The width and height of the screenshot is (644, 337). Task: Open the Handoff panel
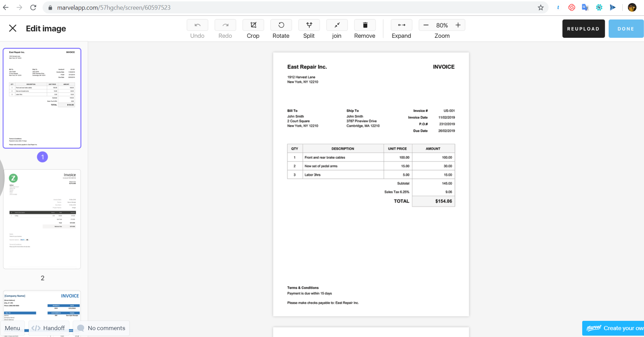(x=48, y=328)
